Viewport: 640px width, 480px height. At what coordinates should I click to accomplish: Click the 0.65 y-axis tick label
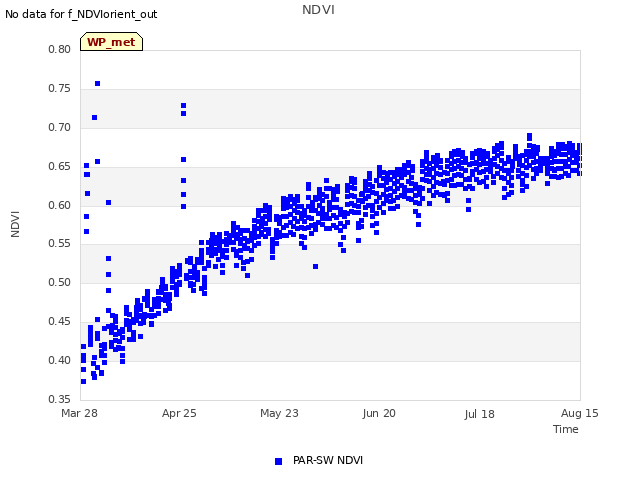(x=60, y=166)
